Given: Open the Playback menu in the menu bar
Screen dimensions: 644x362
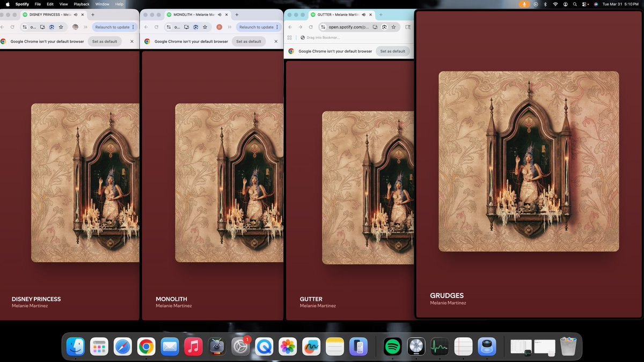Looking at the screenshot, I should pyautogui.click(x=82, y=4).
